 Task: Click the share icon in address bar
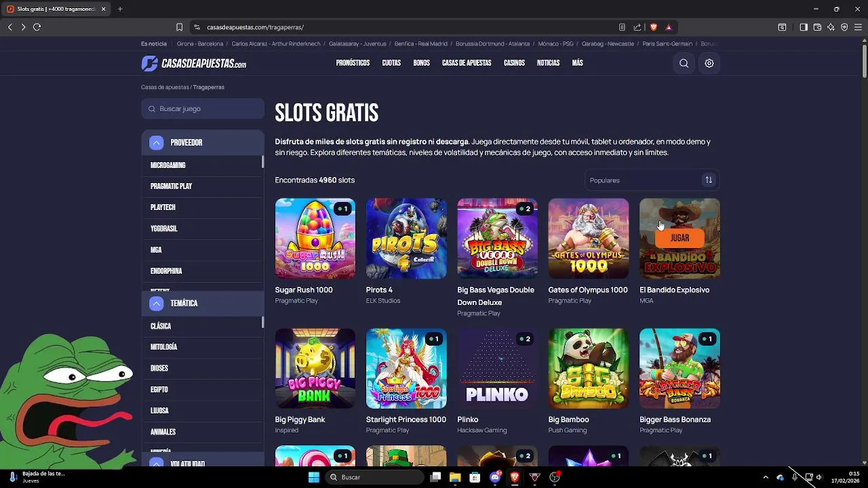tap(637, 27)
